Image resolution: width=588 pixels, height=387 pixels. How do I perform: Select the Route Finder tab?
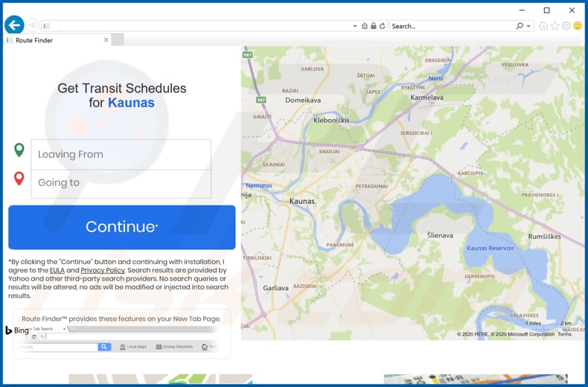(57, 40)
